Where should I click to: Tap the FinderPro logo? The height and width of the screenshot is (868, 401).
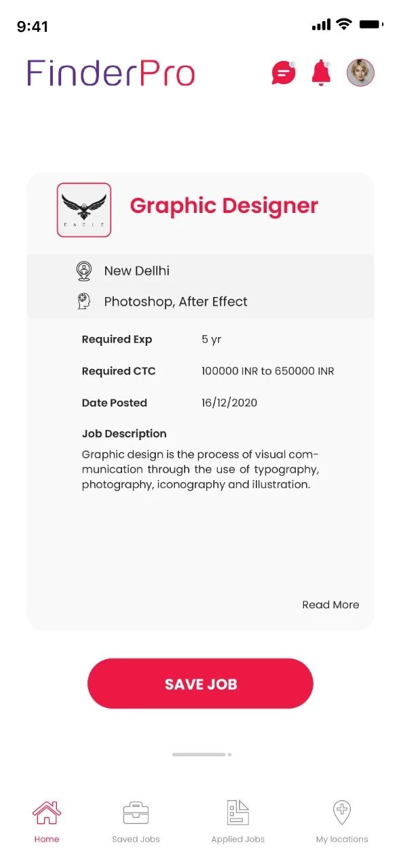pyautogui.click(x=111, y=73)
